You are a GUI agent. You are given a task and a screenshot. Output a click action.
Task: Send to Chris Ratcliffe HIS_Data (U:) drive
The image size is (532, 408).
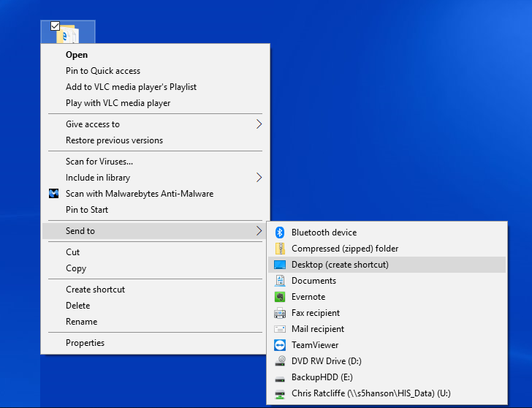[387, 393]
